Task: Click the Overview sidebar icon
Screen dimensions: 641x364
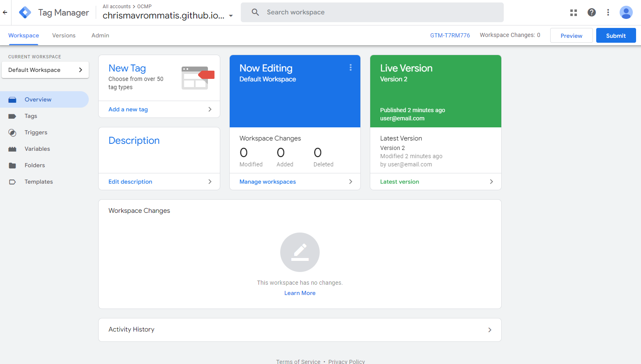Action: [12, 100]
